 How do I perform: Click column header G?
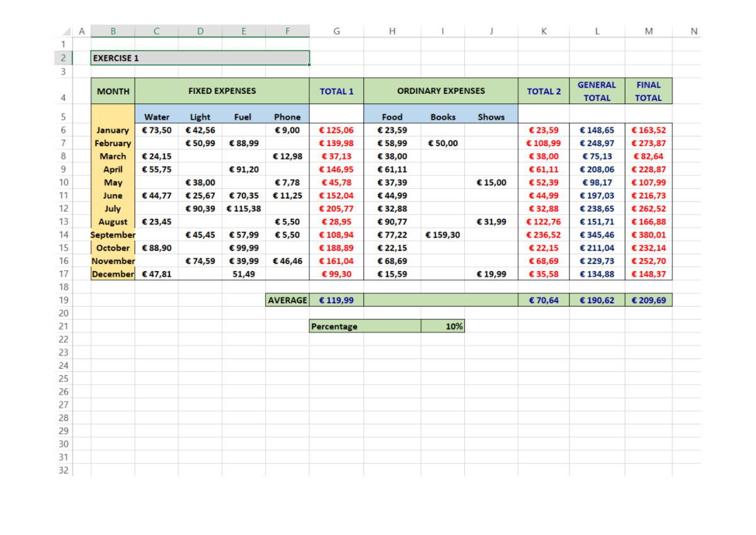tap(336, 31)
